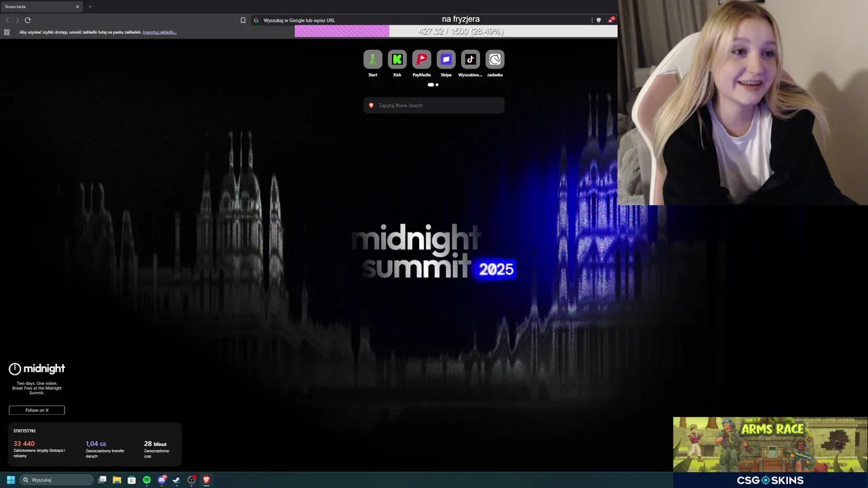This screenshot has height=488, width=868.
Task: Open Discord from the taskbar
Action: (x=161, y=480)
